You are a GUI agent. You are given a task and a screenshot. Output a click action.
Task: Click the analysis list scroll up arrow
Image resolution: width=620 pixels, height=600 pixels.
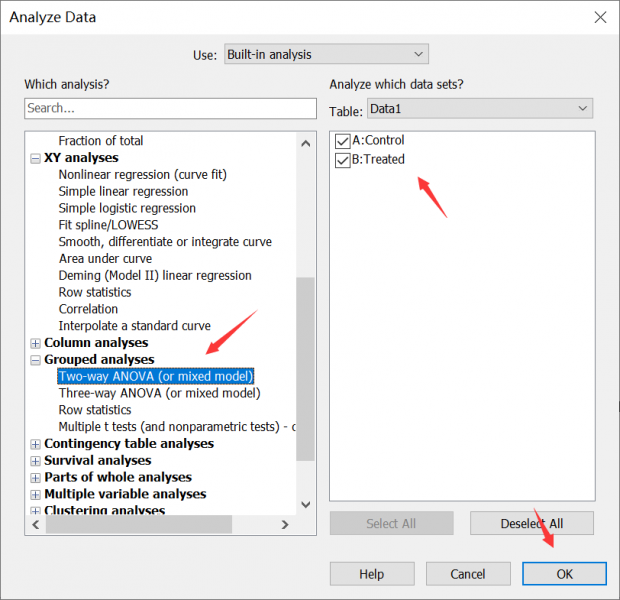coord(305,143)
